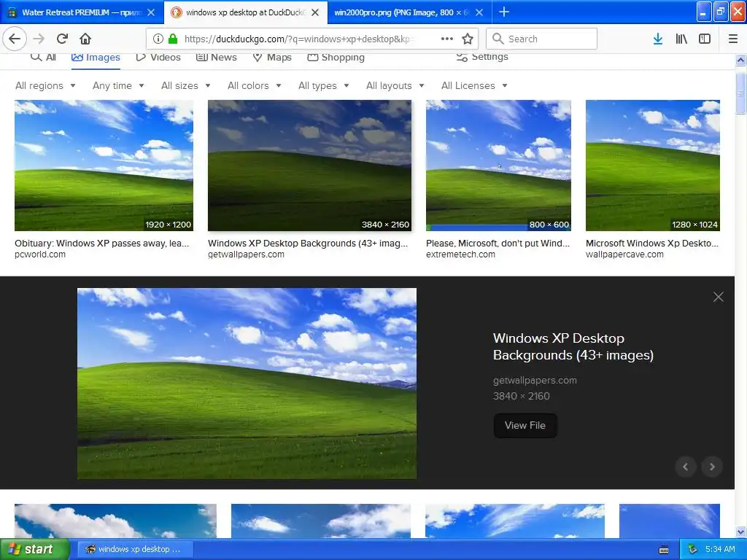Click the tray keyboard icon
The width and height of the screenshot is (747, 560).
click(x=664, y=550)
